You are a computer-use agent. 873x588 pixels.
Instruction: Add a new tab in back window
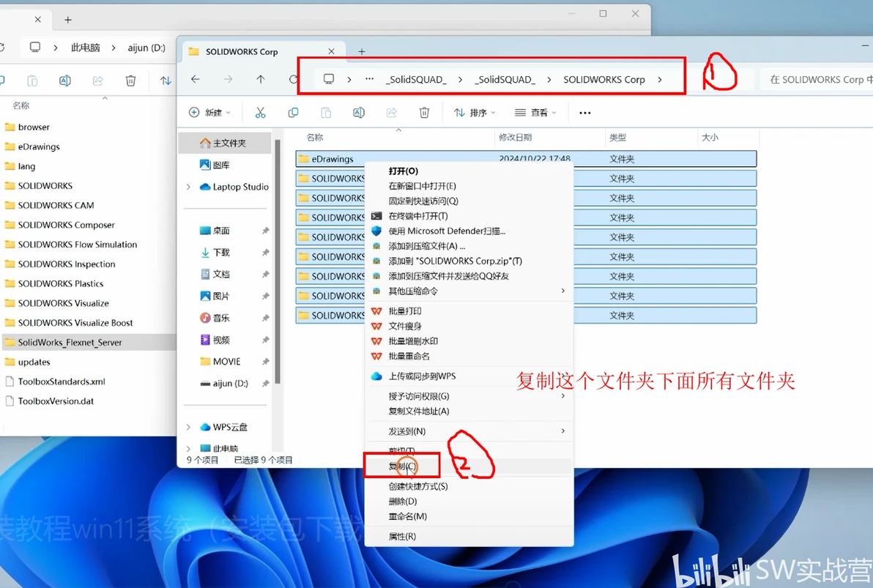point(68,20)
